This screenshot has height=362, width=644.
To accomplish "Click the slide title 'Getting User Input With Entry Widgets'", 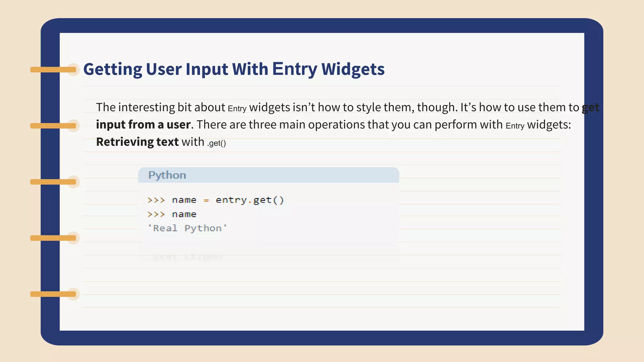I will tap(234, 69).
